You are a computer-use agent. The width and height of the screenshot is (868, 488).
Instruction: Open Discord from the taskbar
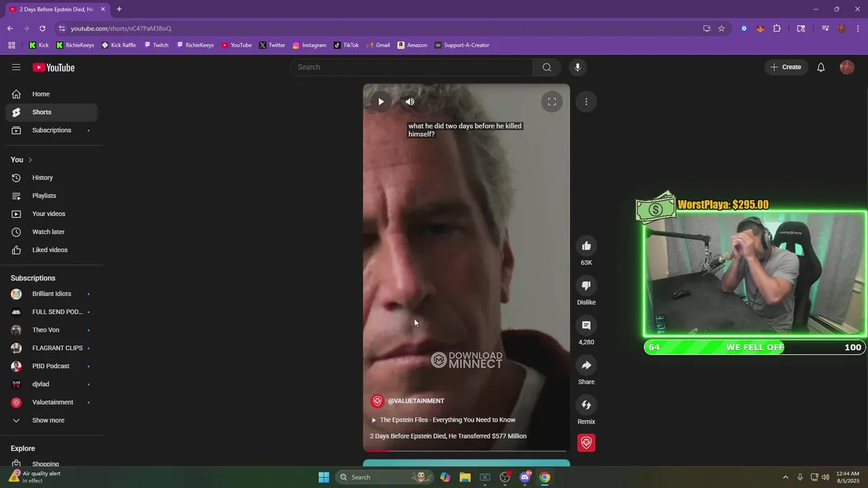tap(525, 477)
